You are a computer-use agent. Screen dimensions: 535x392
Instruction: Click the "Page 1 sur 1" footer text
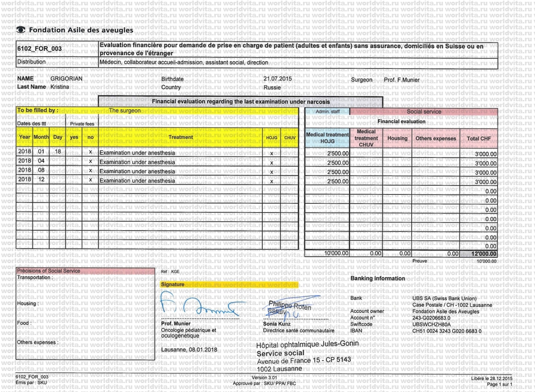(500, 384)
